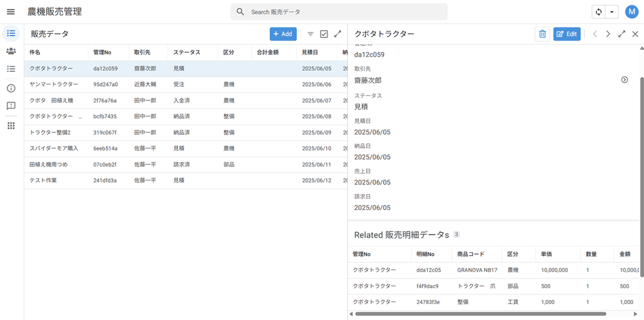
Task: Select the テスト作業 row
Action: 186,181
